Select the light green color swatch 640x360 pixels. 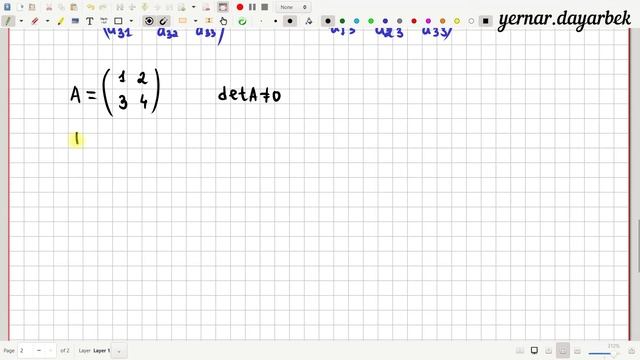click(x=371, y=21)
